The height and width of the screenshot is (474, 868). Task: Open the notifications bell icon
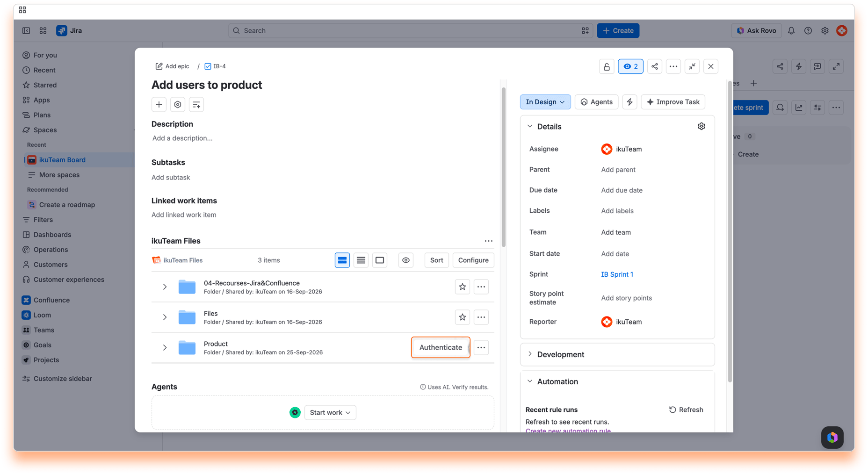tap(791, 31)
